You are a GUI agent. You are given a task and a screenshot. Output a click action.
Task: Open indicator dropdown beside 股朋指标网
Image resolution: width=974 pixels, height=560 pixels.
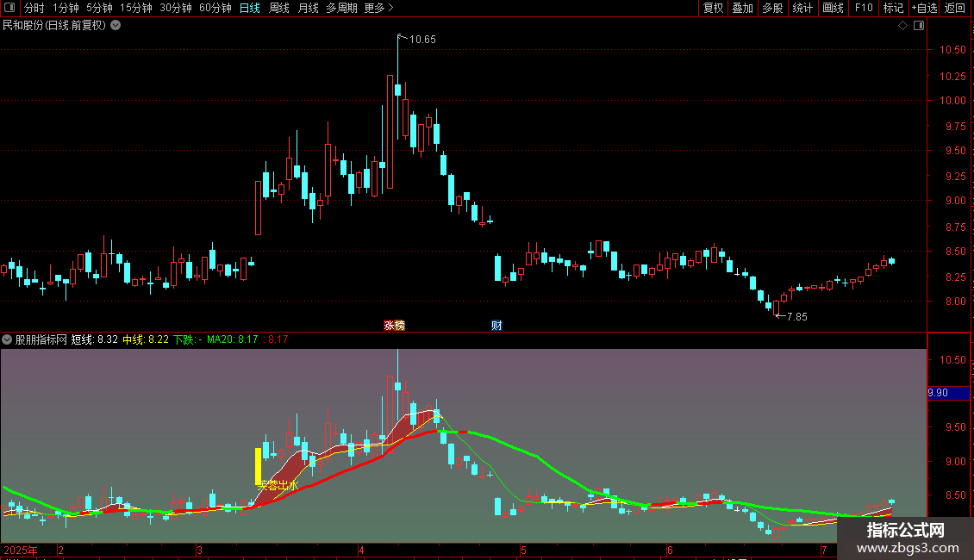coord(7,339)
